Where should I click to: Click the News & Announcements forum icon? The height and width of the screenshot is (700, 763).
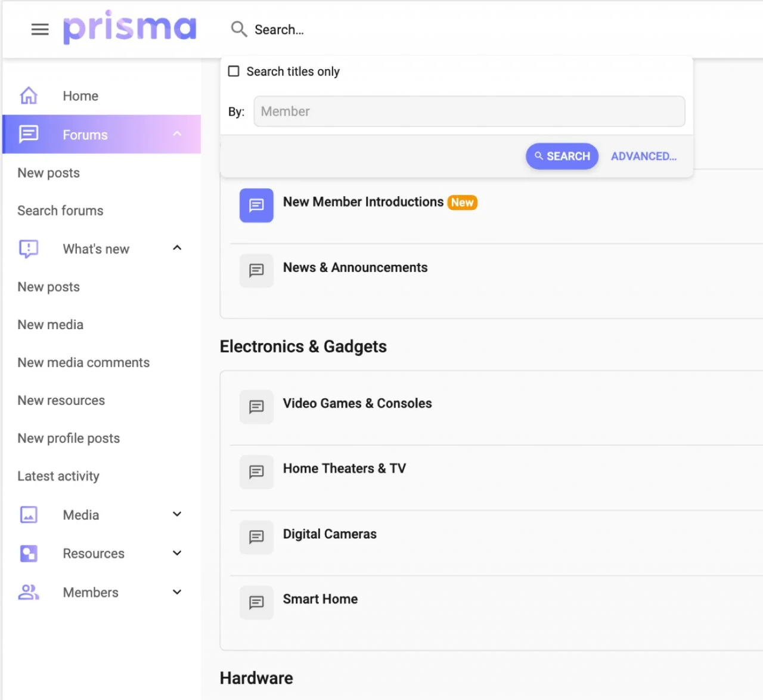[x=256, y=271]
